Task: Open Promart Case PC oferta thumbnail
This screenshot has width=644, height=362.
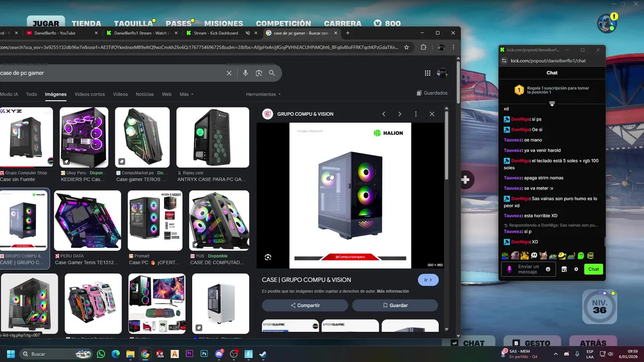Action: (x=155, y=220)
